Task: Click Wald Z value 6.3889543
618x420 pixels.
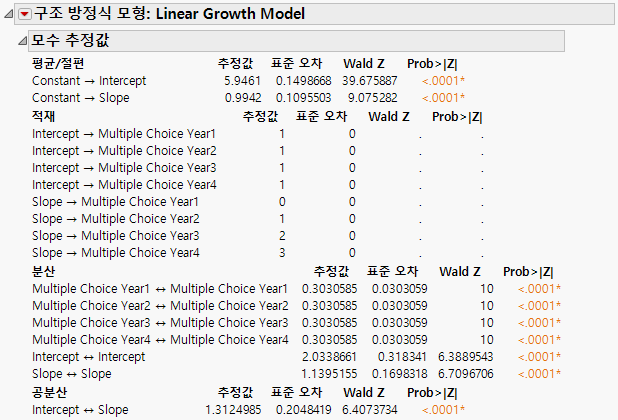Action: (x=465, y=357)
